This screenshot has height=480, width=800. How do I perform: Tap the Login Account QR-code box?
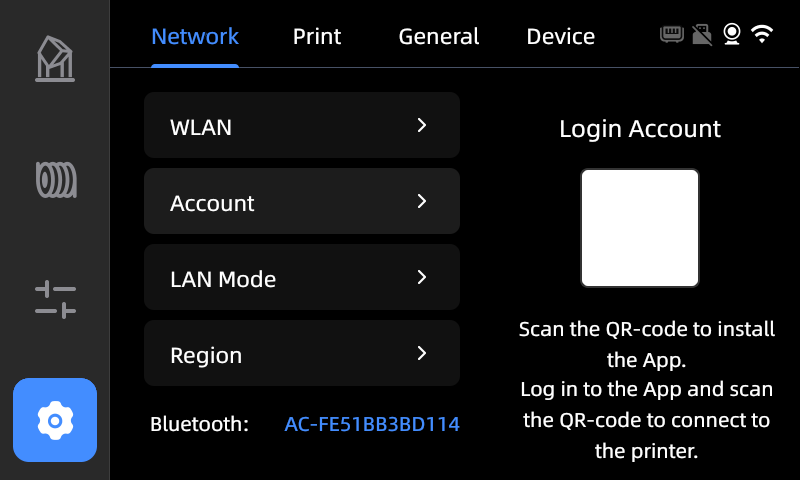[x=640, y=228]
